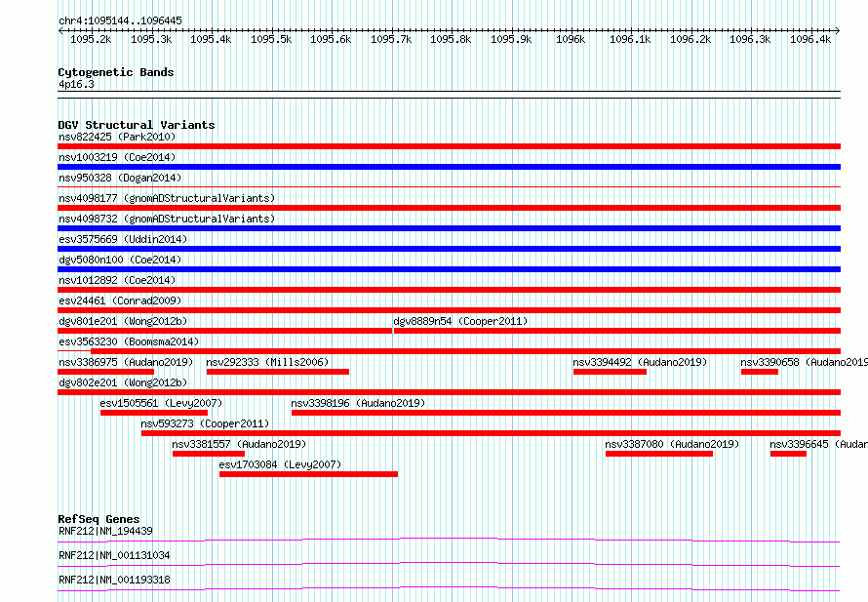Select nsv292333 (Mills2006) variant label
Image resolution: width=868 pixels, height=602 pixels.
click(x=267, y=362)
